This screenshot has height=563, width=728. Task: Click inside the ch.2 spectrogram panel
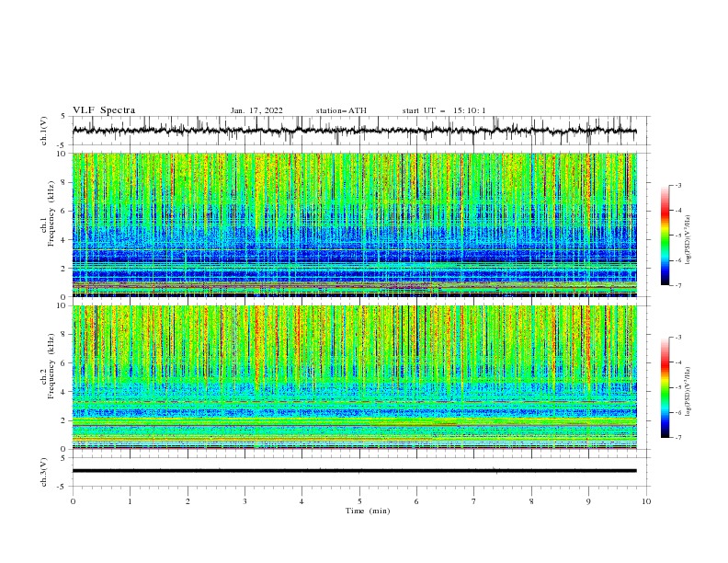(354, 377)
